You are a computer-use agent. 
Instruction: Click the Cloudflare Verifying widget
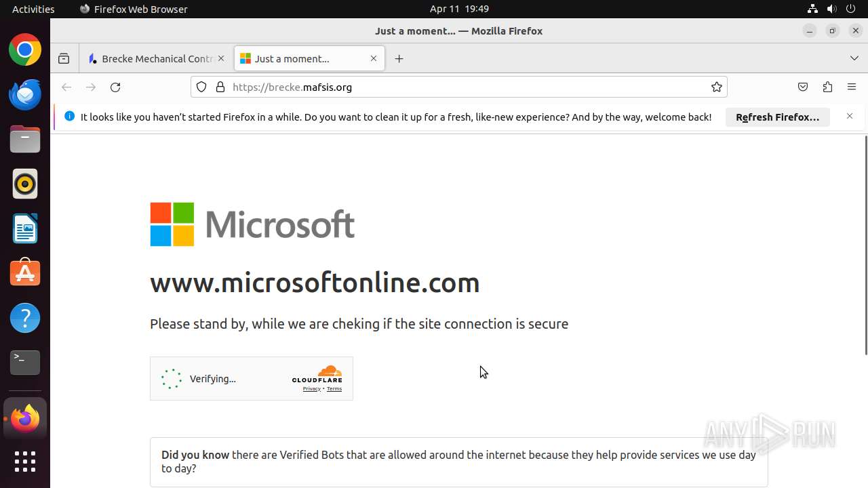252,379
